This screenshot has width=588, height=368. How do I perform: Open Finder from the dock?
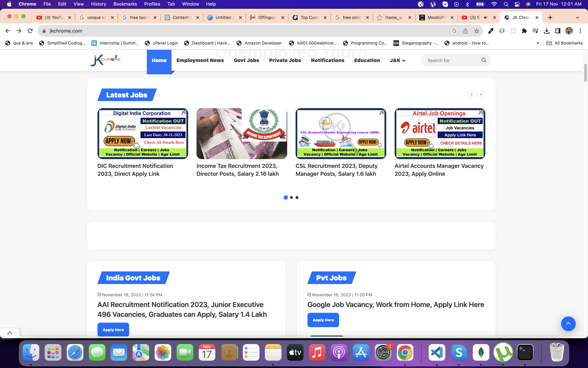pyautogui.click(x=31, y=352)
